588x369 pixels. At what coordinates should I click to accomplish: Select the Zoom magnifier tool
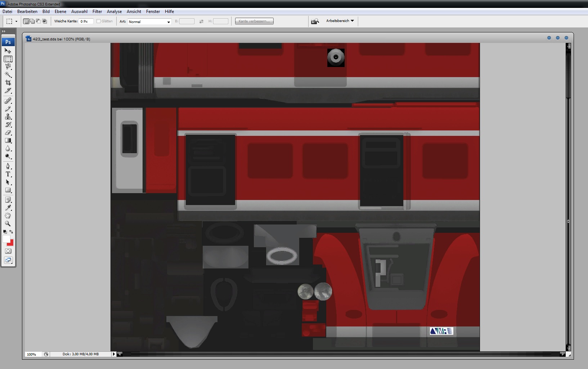click(8, 223)
